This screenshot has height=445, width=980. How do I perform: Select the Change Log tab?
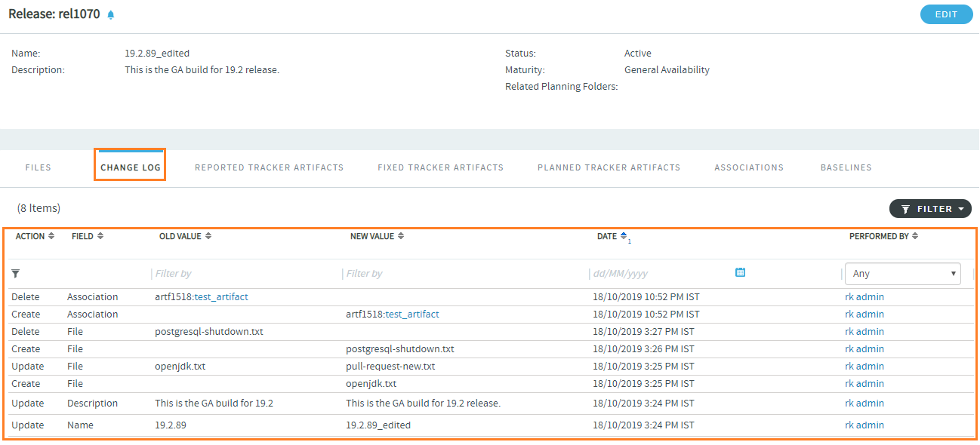(x=131, y=167)
